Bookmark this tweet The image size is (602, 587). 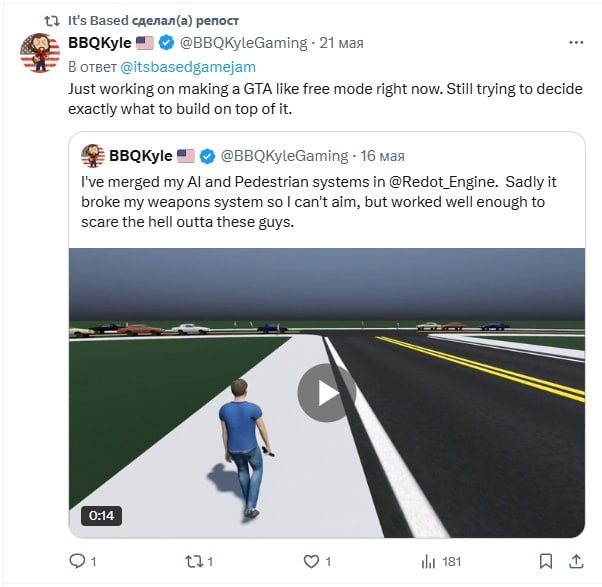[x=545, y=561]
